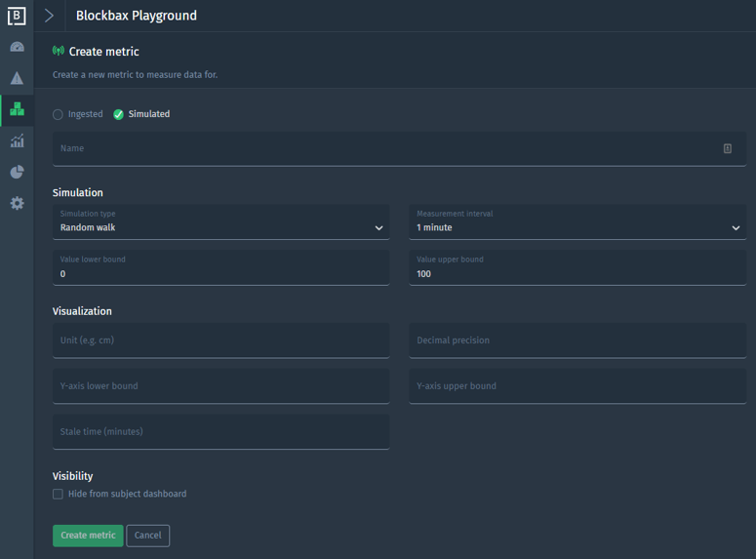Focus the Unit input field
This screenshot has width=756, height=559.
click(x=220, y=340)
